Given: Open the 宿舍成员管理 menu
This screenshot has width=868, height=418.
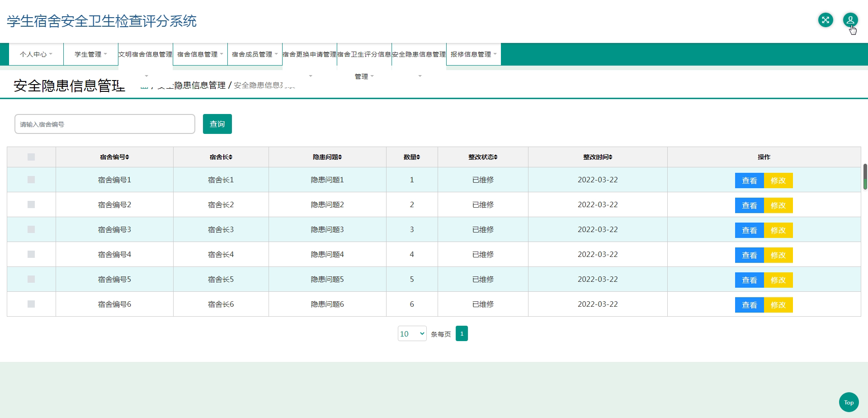Looking at the screenshot, I should coord(255,54).
